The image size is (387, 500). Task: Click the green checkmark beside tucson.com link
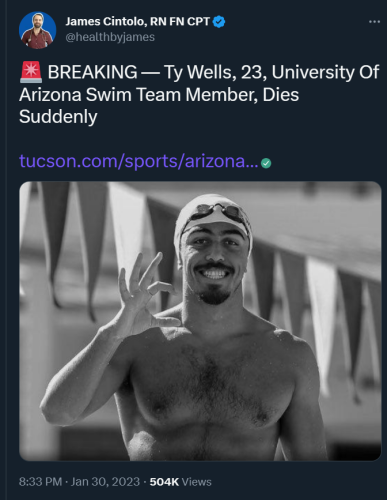(266, 163)
